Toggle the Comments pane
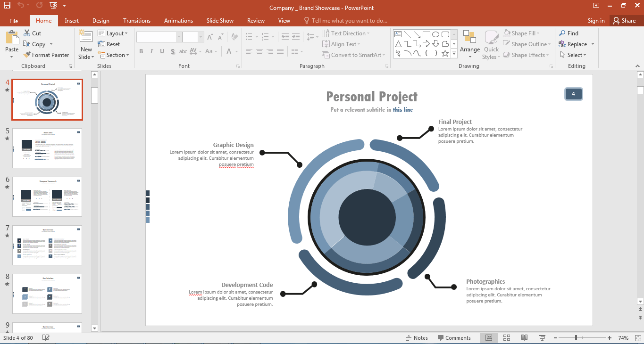Screen dimensions: 644x344 [454, 338]
